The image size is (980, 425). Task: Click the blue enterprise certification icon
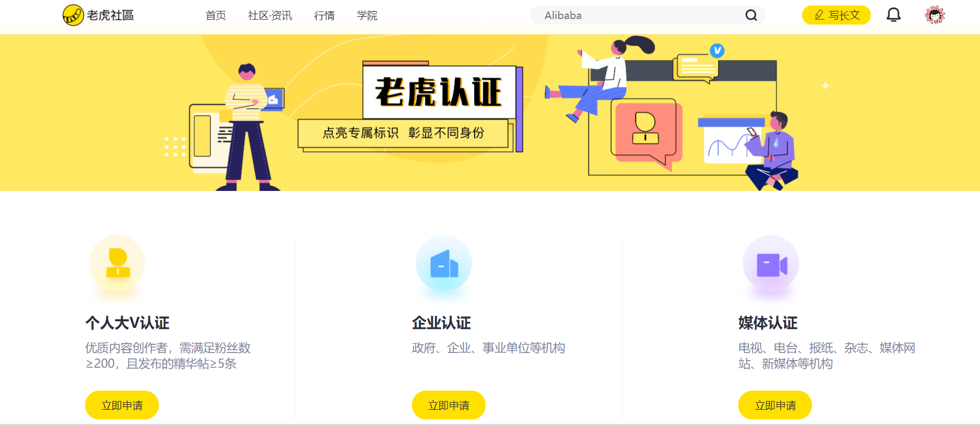pos(444,264)
